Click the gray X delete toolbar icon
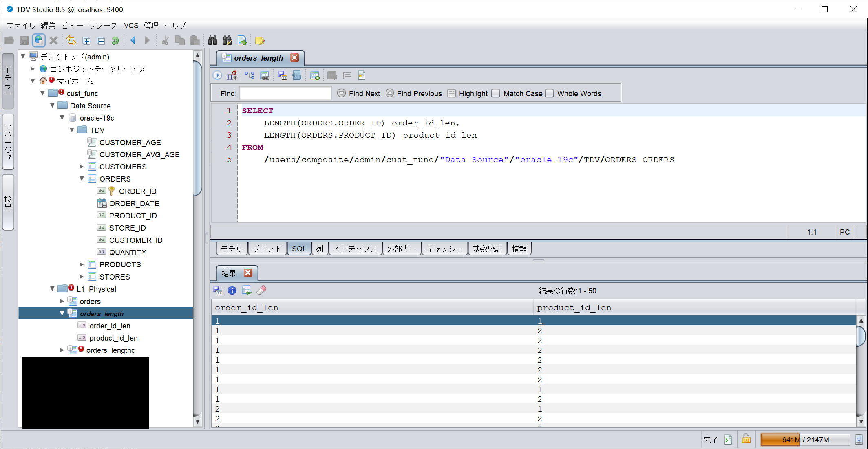The width and height of the screenshot is (868, 449). [x=53, y=40]
